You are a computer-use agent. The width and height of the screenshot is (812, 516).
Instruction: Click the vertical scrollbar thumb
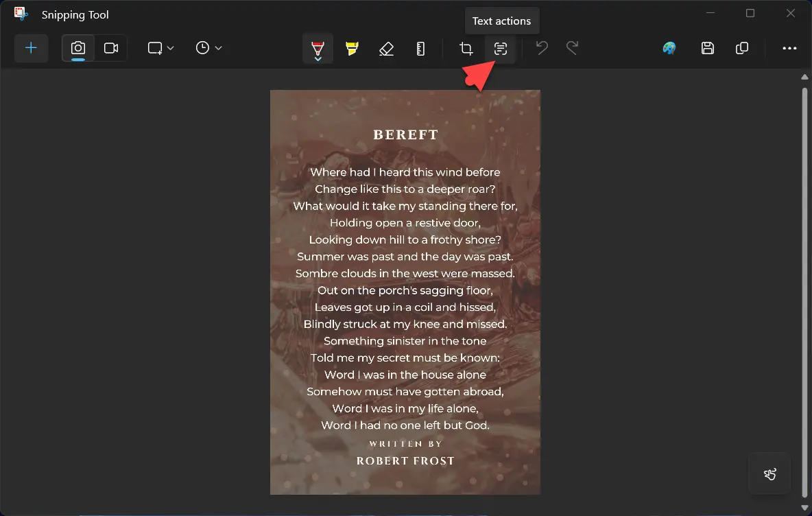coord(804,292)
